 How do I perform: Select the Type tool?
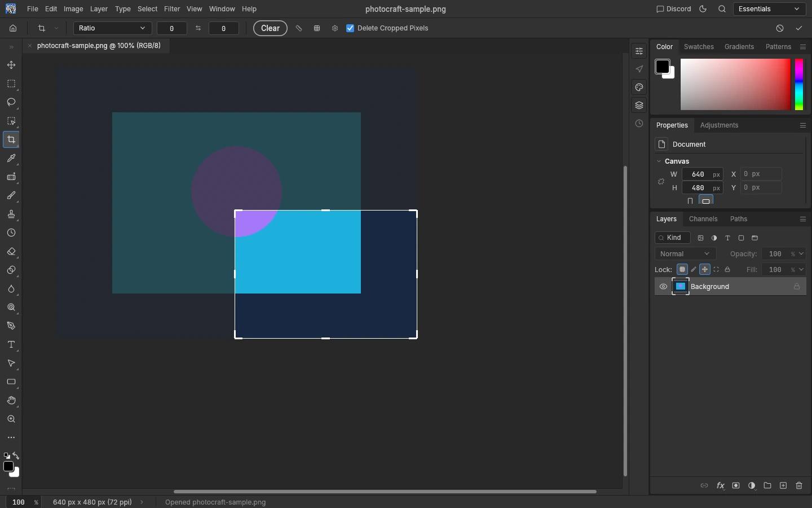[11, 345]
